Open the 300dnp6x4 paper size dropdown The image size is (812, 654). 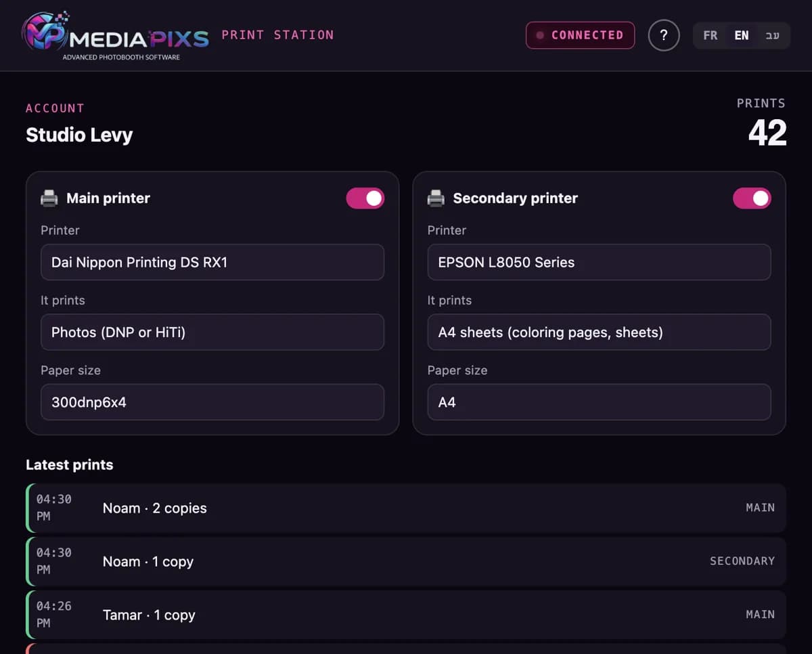212,402
